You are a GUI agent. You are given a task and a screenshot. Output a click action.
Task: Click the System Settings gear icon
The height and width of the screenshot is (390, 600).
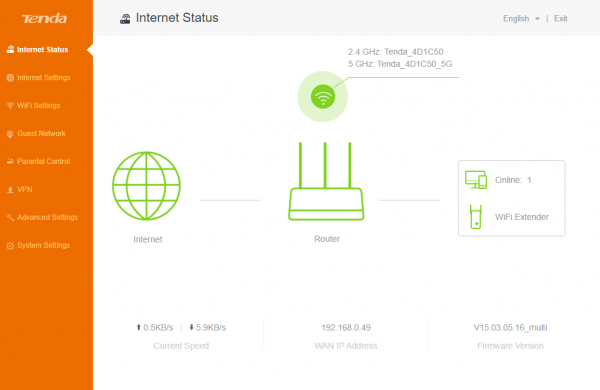10,246
